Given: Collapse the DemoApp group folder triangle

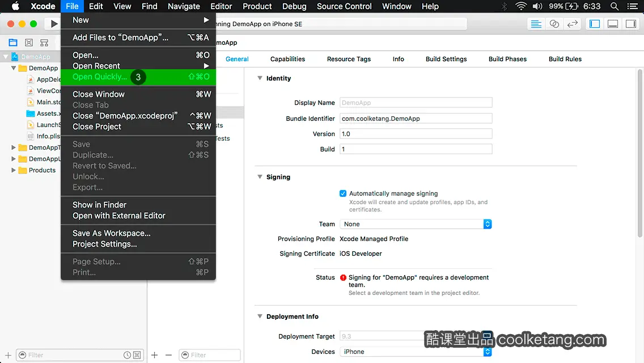Looking at the screenshot, I should [x=14, y=68].
